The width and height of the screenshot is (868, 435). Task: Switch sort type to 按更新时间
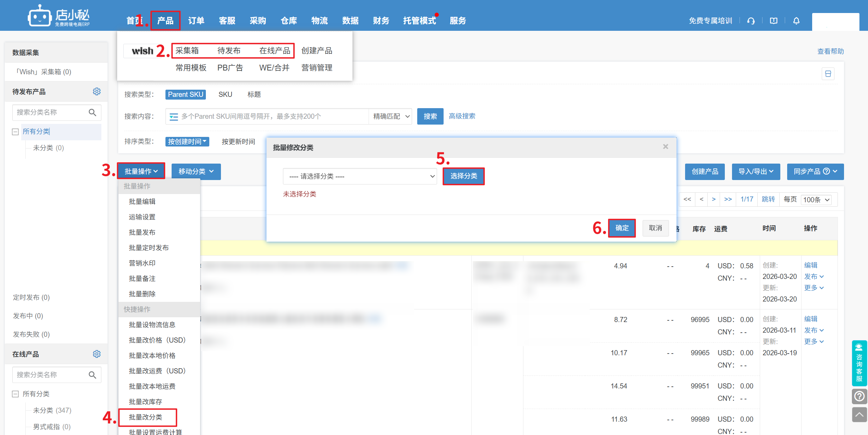tap(238, 142)
